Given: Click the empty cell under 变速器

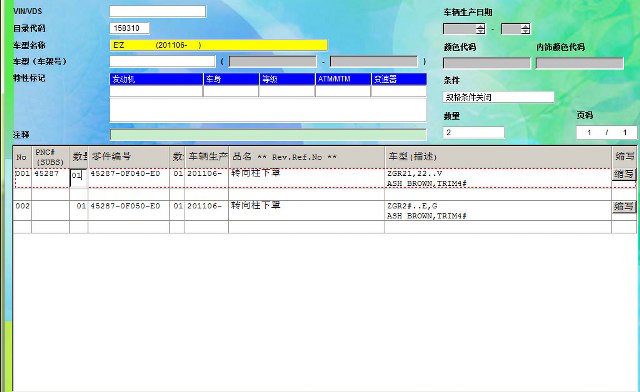Looking at the screenshot, I should tap(399, 91).
